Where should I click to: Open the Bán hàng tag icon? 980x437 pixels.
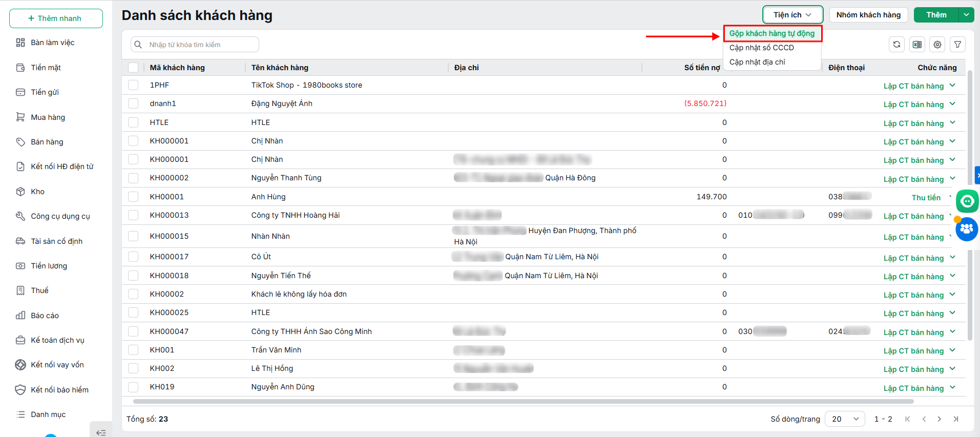pos(20,142)
